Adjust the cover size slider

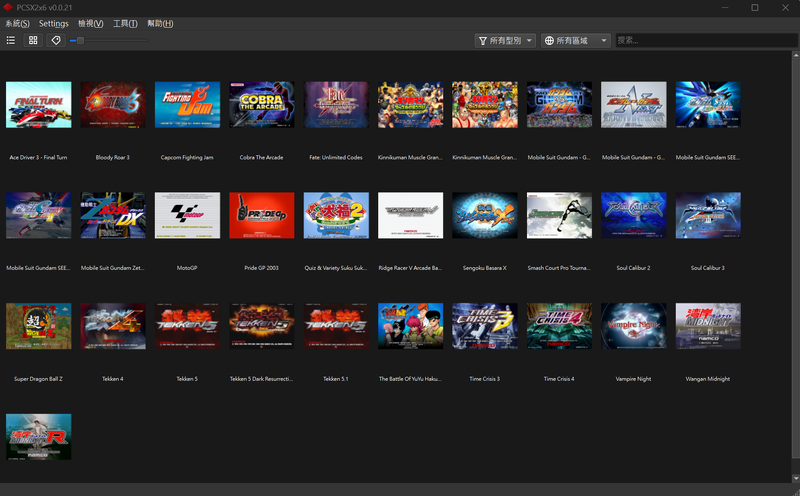(x=109, y=40)
